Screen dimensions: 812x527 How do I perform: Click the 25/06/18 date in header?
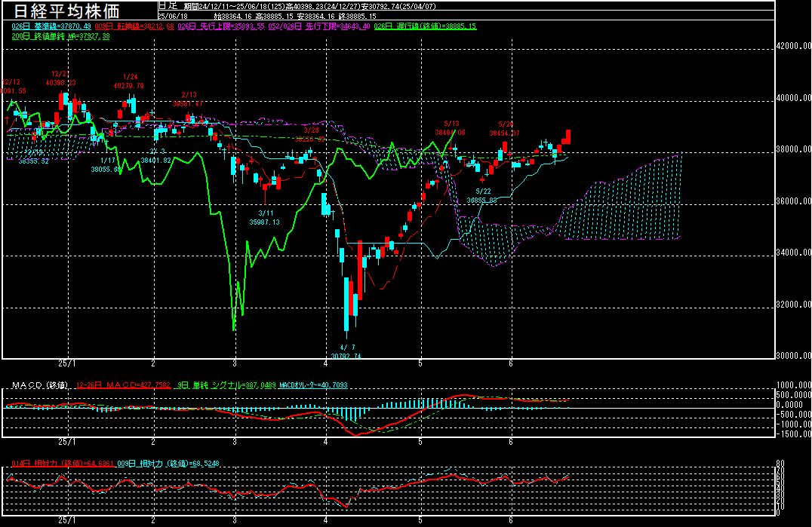[x=173, y=16]
